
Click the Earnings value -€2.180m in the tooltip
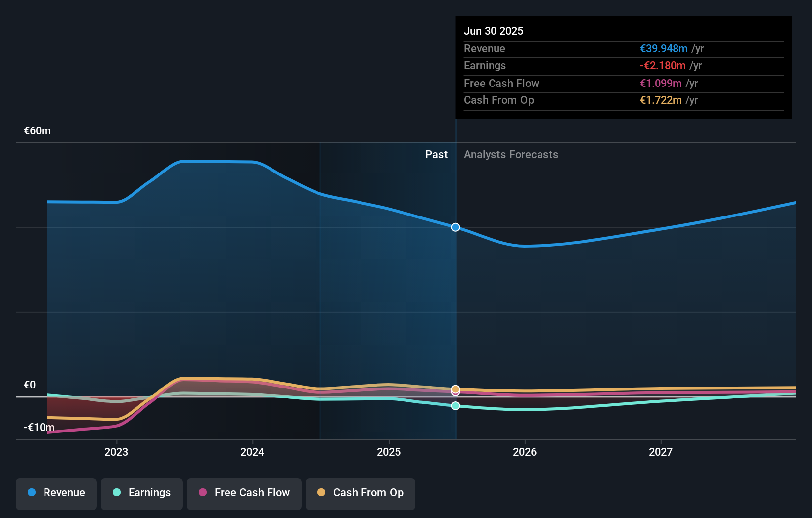pyautogui.click(x=663, y=65)
